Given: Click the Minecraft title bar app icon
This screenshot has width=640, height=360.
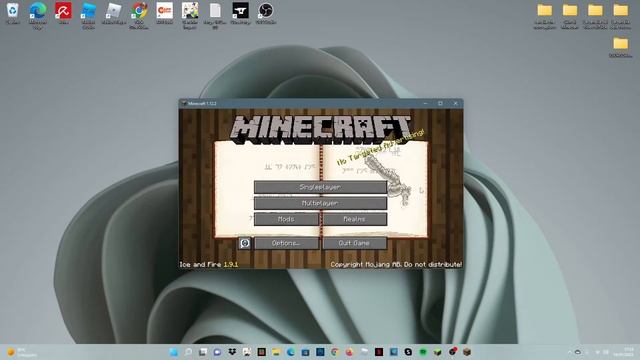Looking at the screenshot, I should 184,103.
